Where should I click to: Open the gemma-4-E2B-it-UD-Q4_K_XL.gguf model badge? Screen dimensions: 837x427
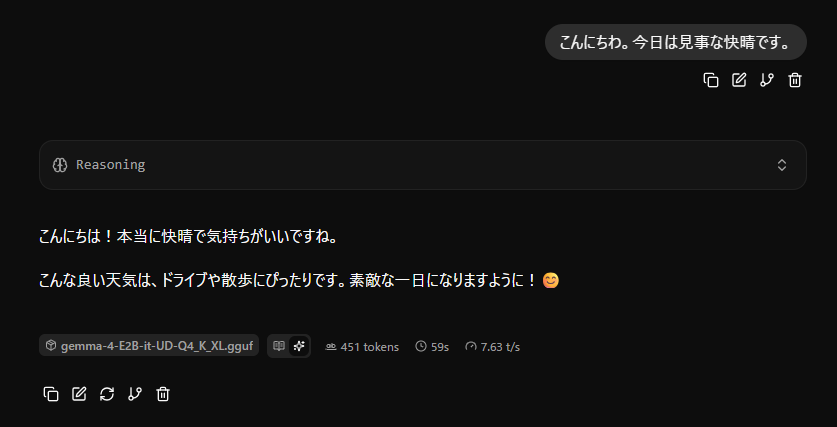(149, 346)
